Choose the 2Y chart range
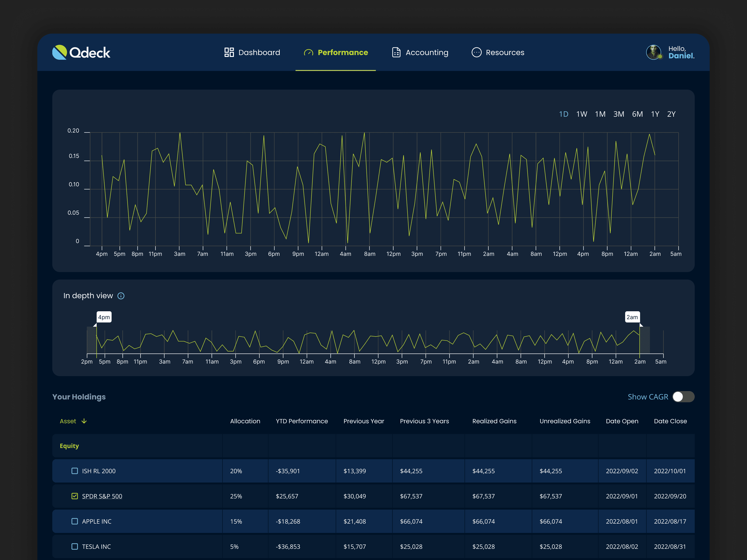 pyautogui.click(x=671, y=114)
